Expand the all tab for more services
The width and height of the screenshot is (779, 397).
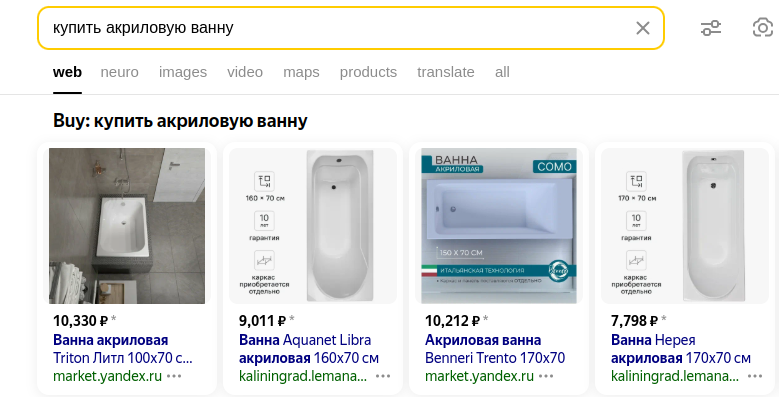click(502, 73)
